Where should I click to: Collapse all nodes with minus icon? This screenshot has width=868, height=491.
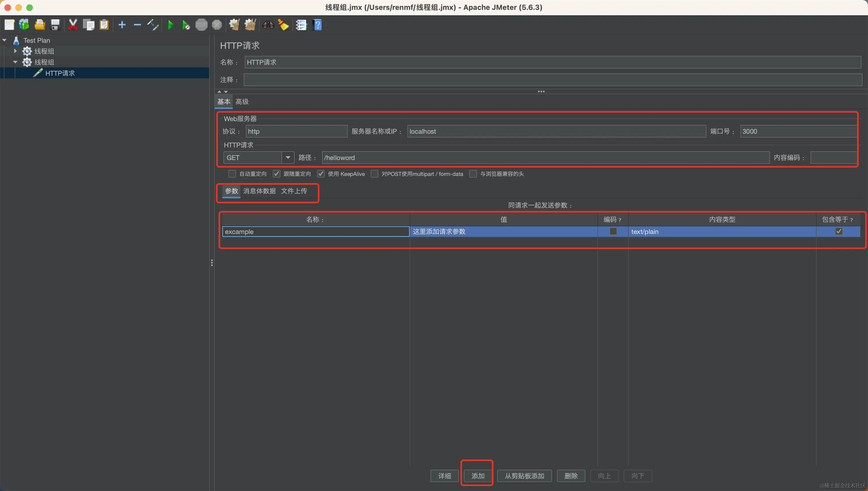pyautogui.click(x=137, y=25)
